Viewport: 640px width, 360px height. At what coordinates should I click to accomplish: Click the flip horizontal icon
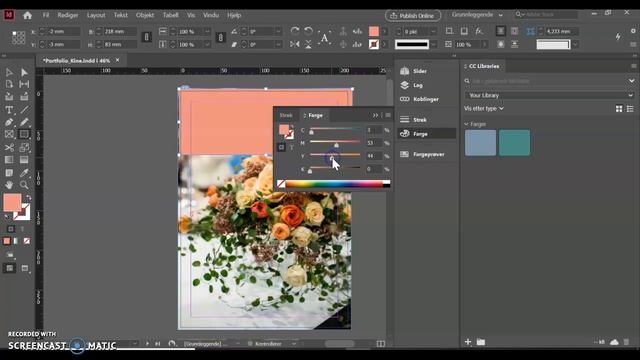295,44
